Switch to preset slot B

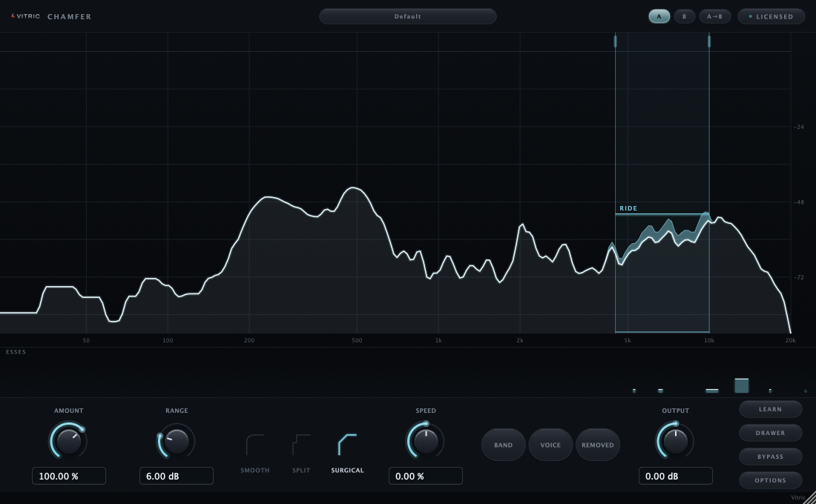(685, 16)
